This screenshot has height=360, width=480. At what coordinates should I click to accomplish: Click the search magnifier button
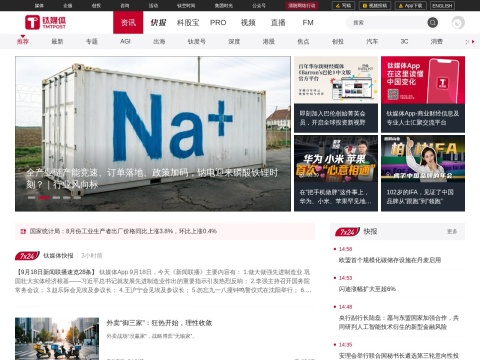(433, 22)
